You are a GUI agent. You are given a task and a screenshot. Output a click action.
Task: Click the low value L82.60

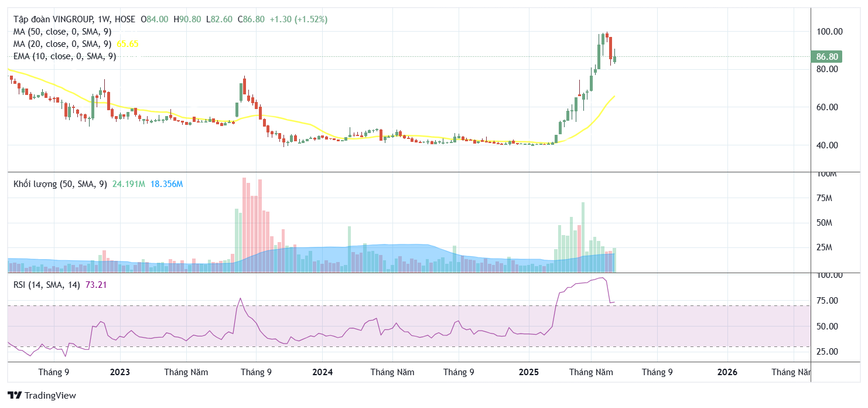coord(219,19)
